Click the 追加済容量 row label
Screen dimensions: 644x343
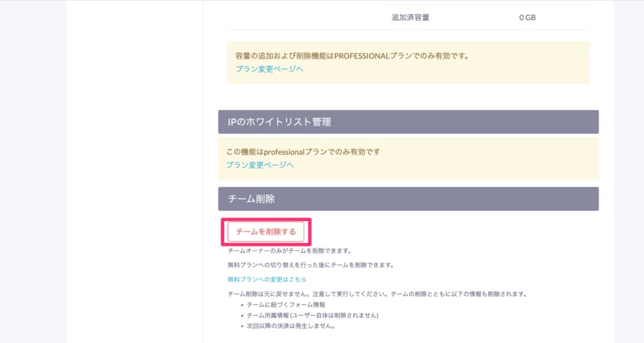point(410,17)
